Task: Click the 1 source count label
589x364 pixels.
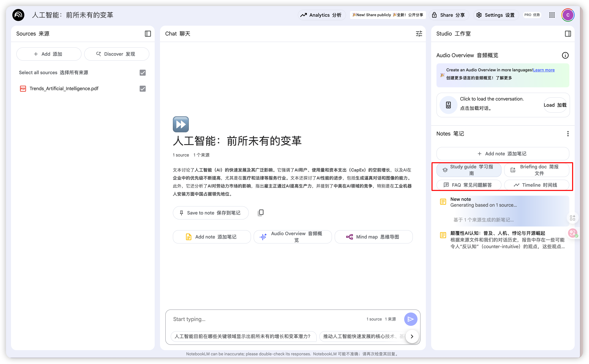Action: tap(191, 155)
